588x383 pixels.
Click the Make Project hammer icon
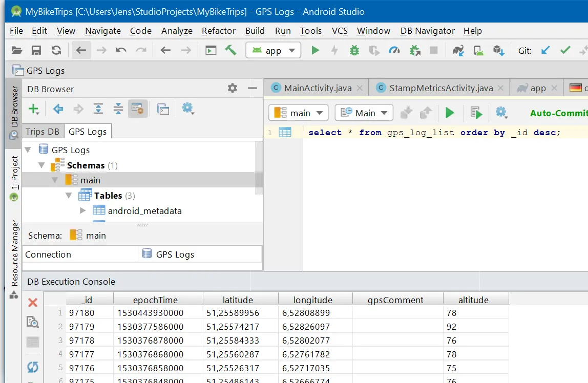(230, 50)
